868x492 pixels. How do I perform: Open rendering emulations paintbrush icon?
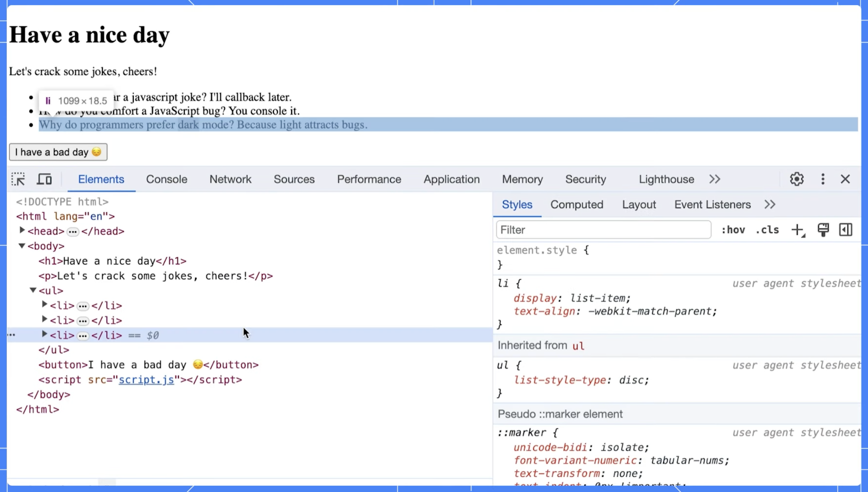coord(823,230)
